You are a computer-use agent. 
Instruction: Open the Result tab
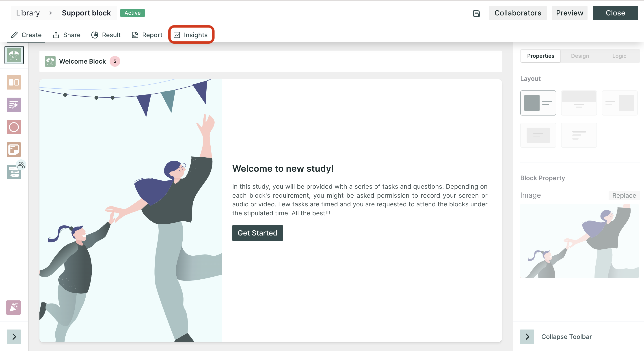point(106,35)
